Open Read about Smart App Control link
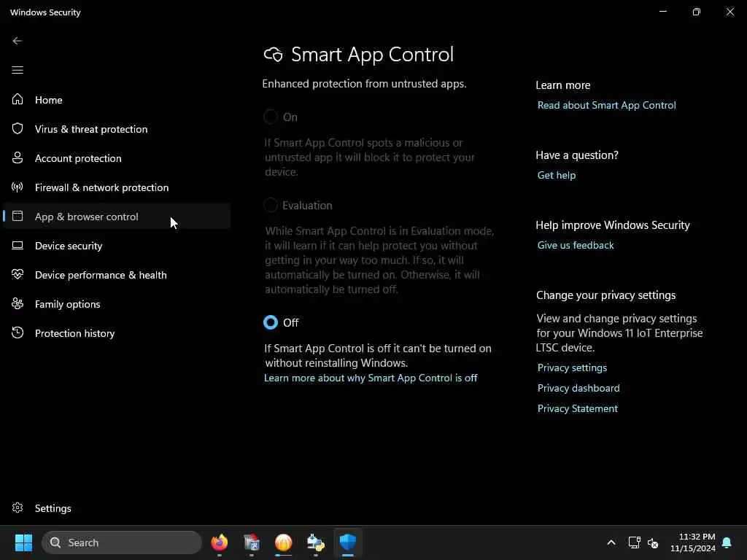Viewport: 747px width, 560px height. click(x=606, y=105)
